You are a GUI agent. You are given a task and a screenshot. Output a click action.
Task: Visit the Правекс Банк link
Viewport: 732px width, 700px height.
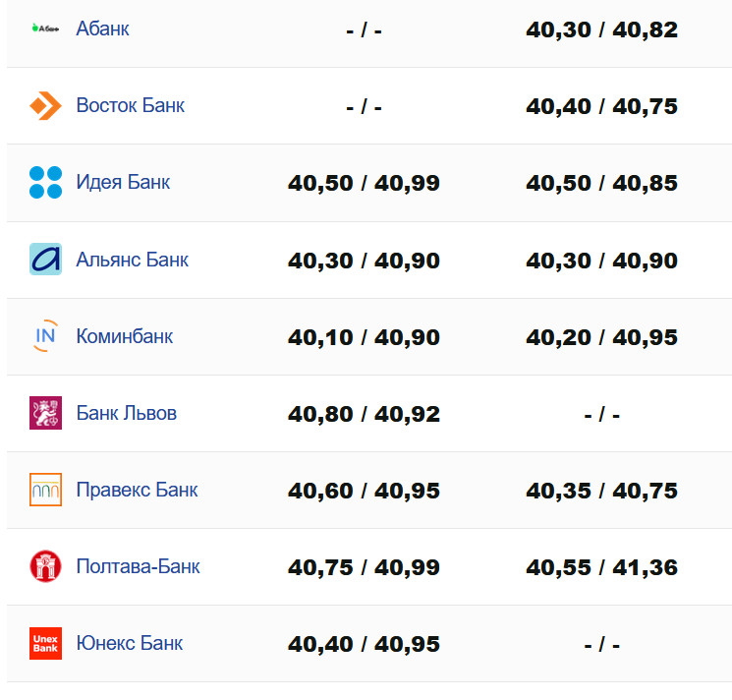137,490
